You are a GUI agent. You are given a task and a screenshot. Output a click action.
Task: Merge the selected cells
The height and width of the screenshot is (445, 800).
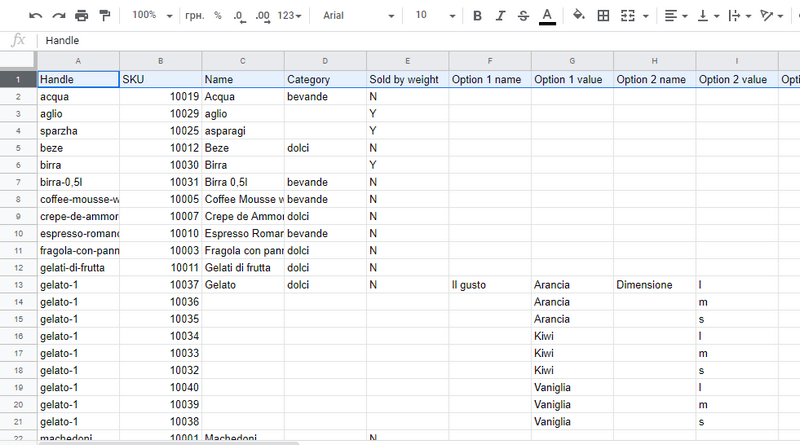pyautogui.click(x=628, y=16)
